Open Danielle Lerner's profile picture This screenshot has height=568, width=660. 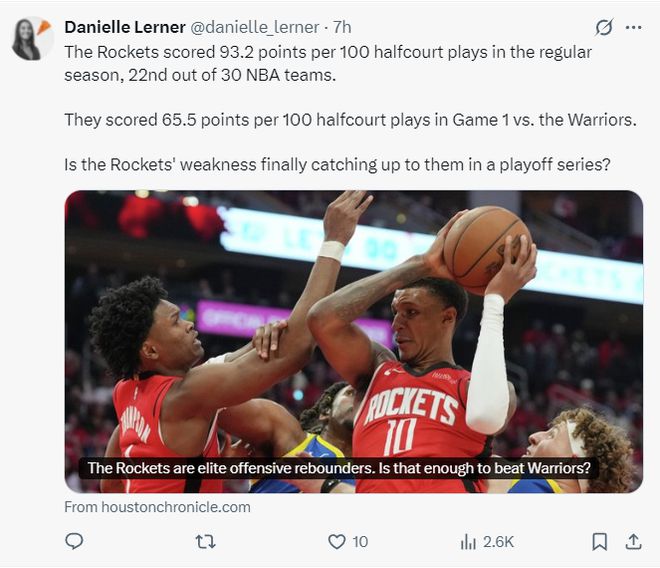(32, 39)
